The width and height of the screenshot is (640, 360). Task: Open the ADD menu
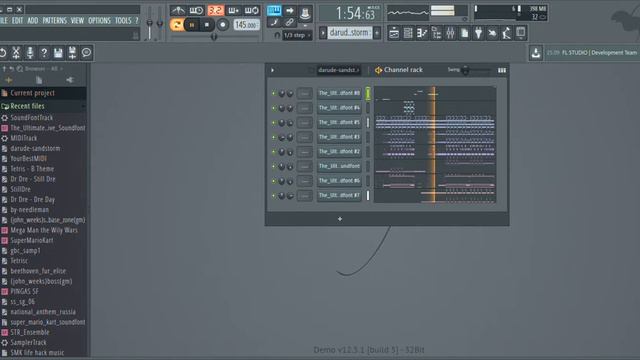33,20
